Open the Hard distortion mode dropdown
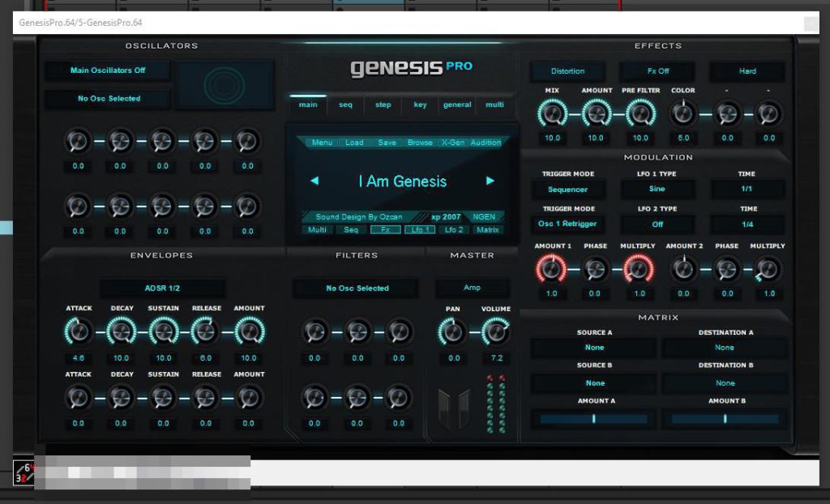The image size is (830, 504). click(747, 71)
